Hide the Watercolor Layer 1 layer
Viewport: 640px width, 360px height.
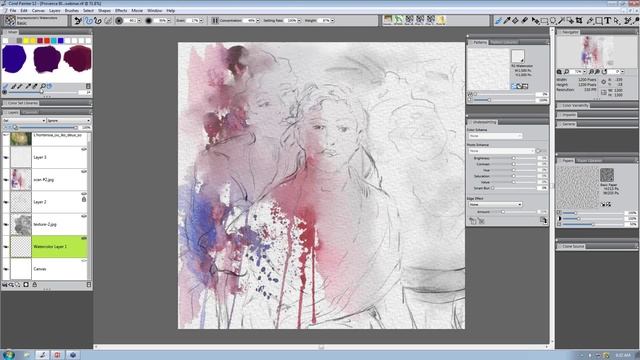(6, 247)
